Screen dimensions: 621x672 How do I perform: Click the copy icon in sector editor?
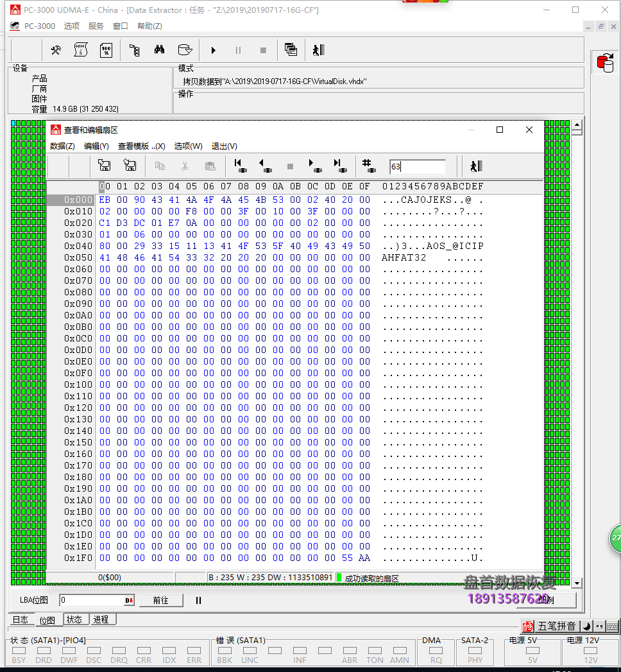[160, 166]
